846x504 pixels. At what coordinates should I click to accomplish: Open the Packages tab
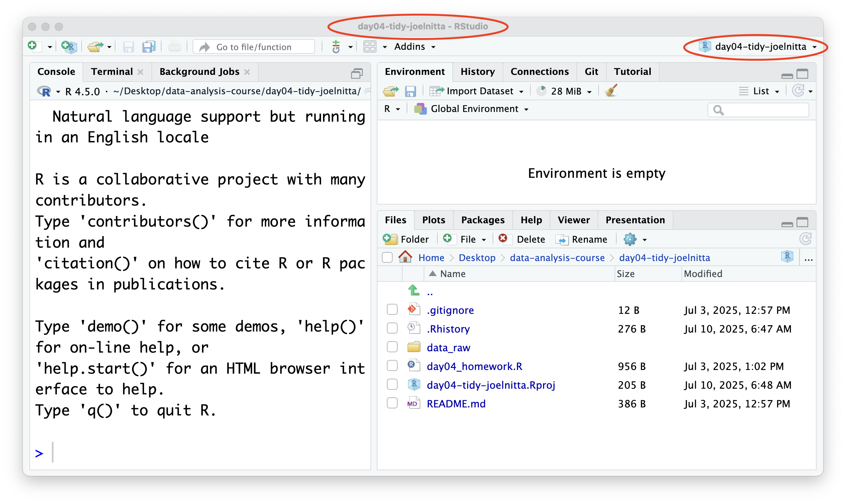coord(483,220)
